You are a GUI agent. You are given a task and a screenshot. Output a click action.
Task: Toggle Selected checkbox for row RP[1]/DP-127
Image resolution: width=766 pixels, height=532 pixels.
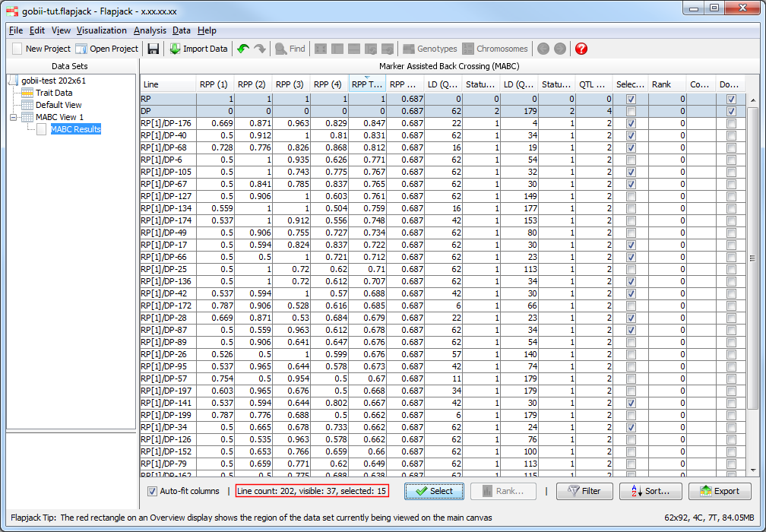coord(631,196)
